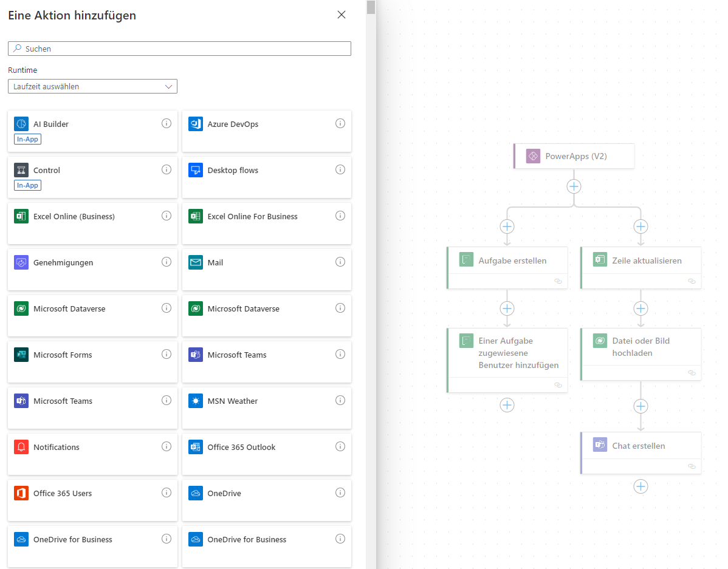The width and height of the screenshot is (728, 569).
Task: Select the Excel Online (Business) icon
Action: coord(21,216)
